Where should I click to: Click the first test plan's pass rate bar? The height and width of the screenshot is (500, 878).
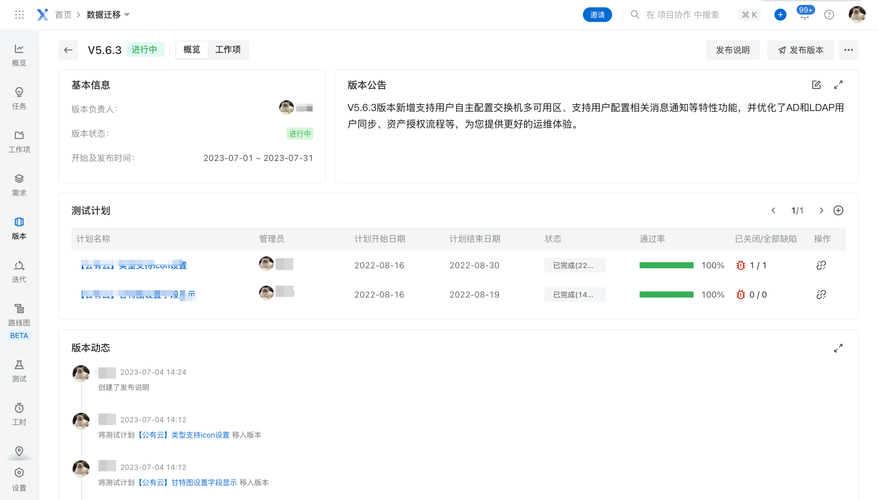(x=666, y=266)
